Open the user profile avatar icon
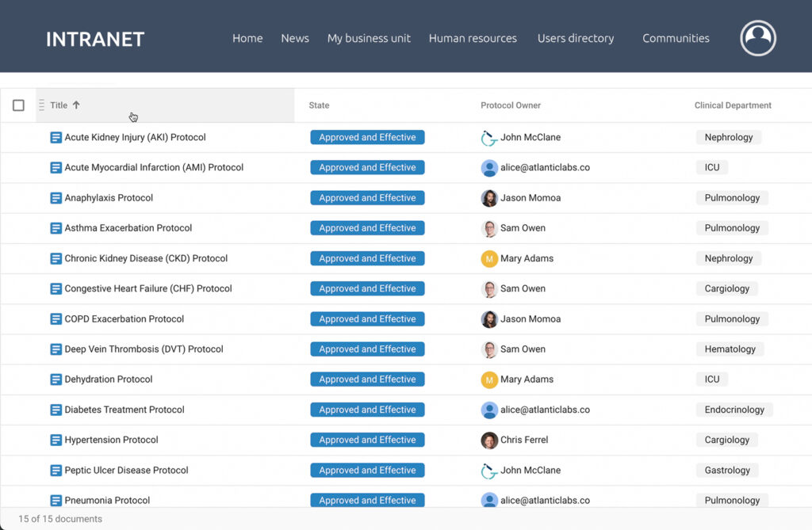The image size is (812, 530). pyautogui.click(x=757, y=38)
